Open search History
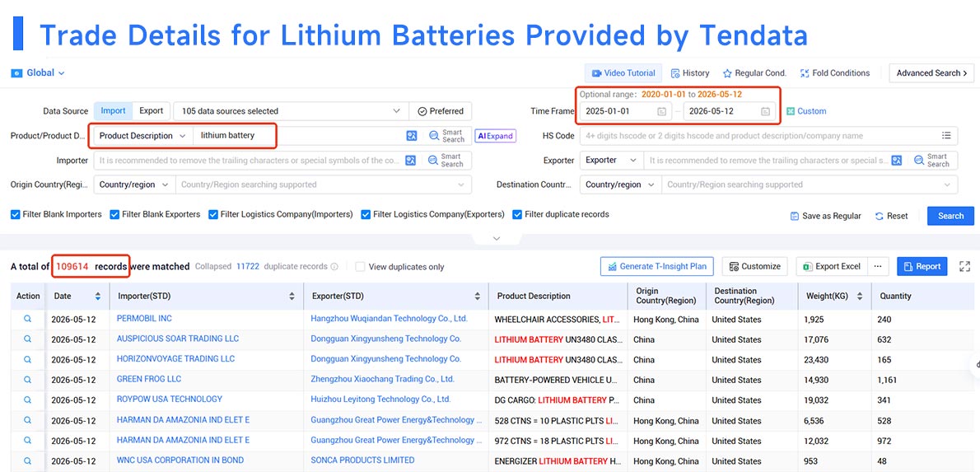 (x=690, y=73)
